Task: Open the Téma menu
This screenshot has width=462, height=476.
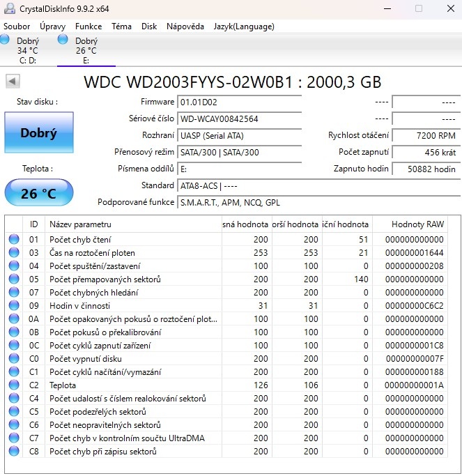Action: [x=121, y=26]
